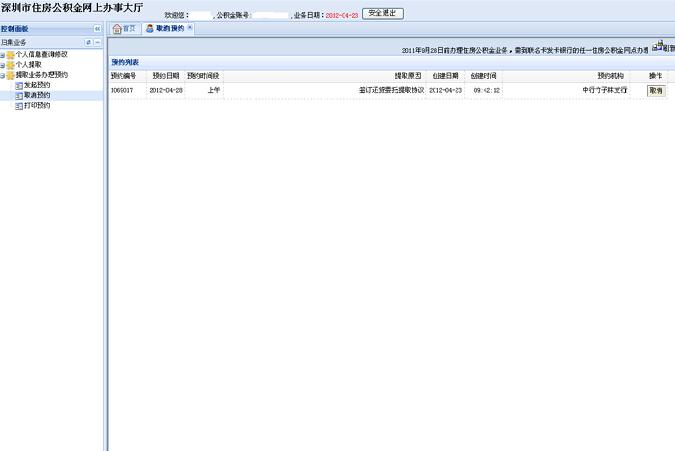Click the home icon on 首页 tab
Screen dimensions: 675x451
point(116,29)
